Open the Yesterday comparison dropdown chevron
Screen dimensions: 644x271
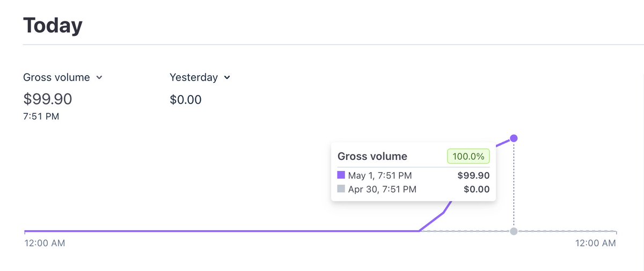[227, 78]
